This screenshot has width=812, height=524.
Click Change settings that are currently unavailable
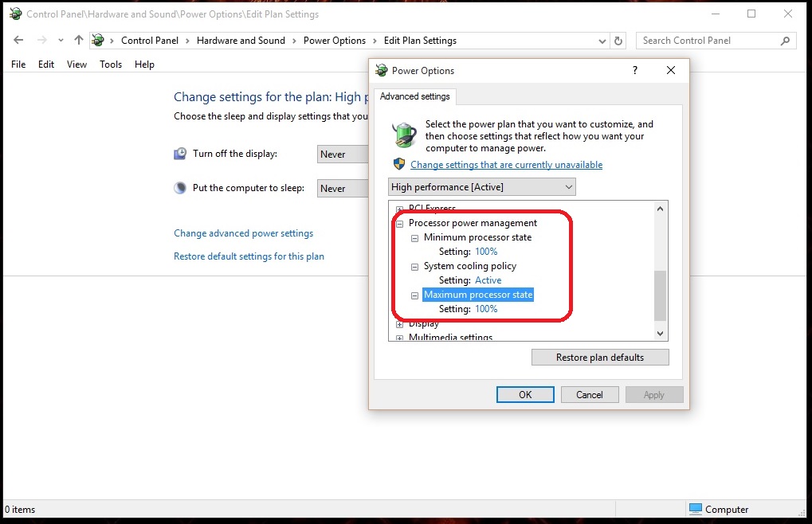click(x=507, y=165)
